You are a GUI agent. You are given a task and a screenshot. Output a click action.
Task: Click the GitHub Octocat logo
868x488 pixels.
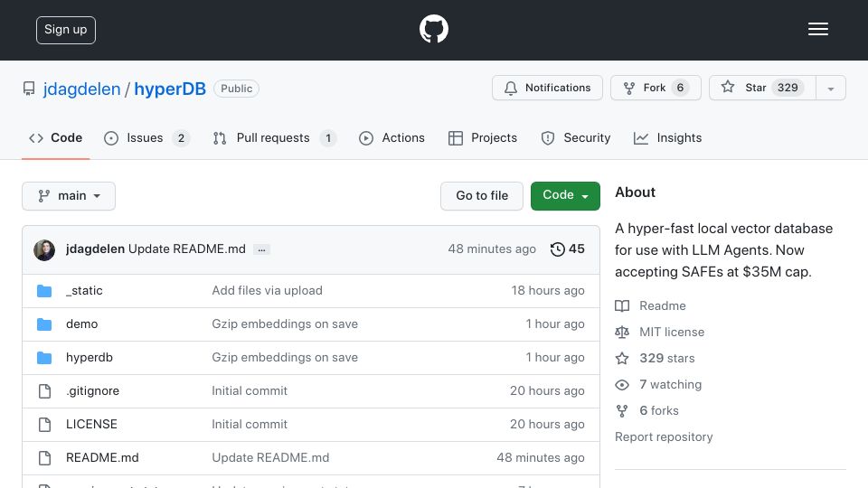(433, 29)
